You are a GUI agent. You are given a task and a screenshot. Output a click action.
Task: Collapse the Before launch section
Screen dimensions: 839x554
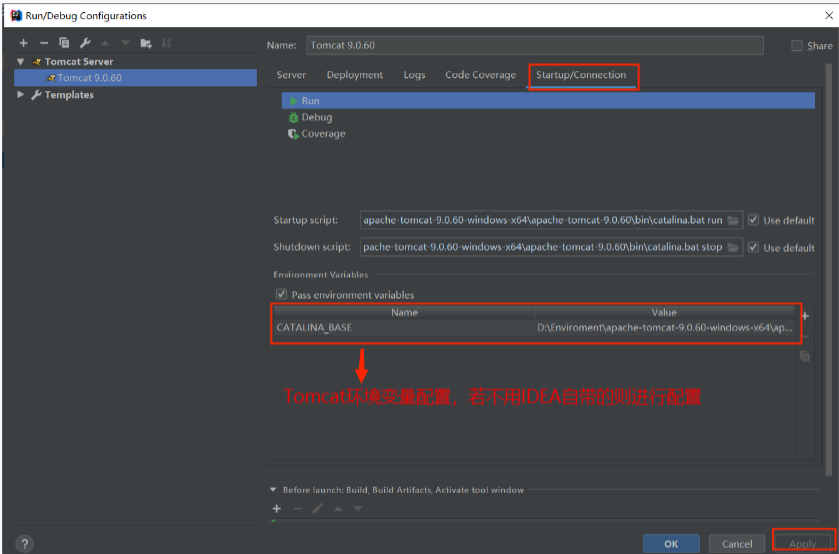[x=273, y=489]
